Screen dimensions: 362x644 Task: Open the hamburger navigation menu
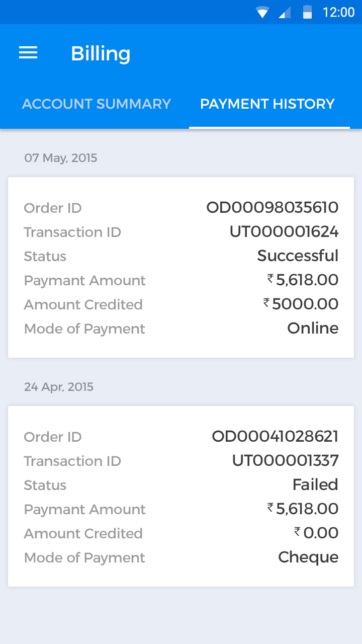tap(28, 53)
